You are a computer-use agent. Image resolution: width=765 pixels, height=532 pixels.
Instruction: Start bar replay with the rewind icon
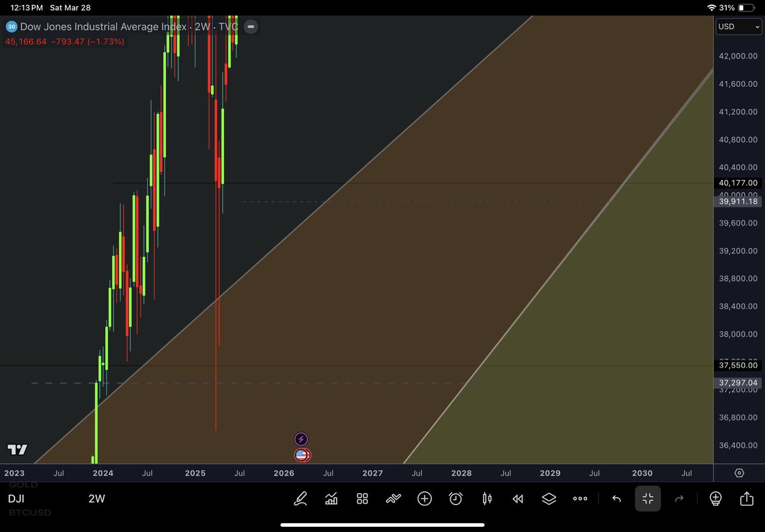(x=517, y=498)
